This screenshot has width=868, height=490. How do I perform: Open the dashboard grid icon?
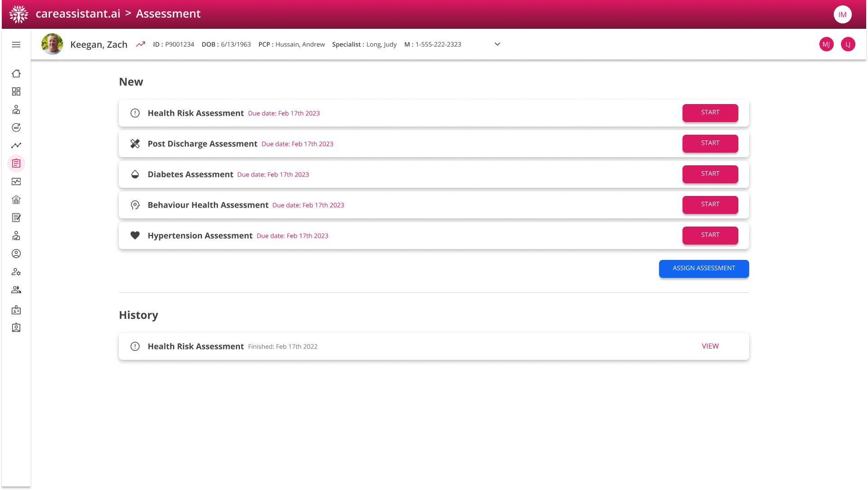coord(16,91)
